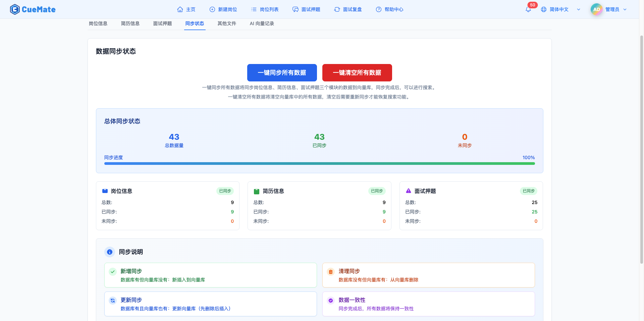
Task: Click the CueMate logo icon
Action: point(14,9)
